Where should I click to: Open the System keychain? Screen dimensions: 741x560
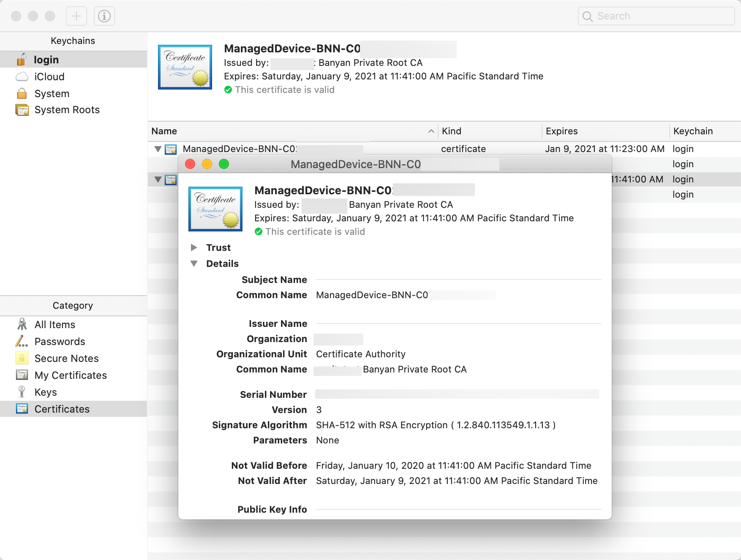coord(52,93)
